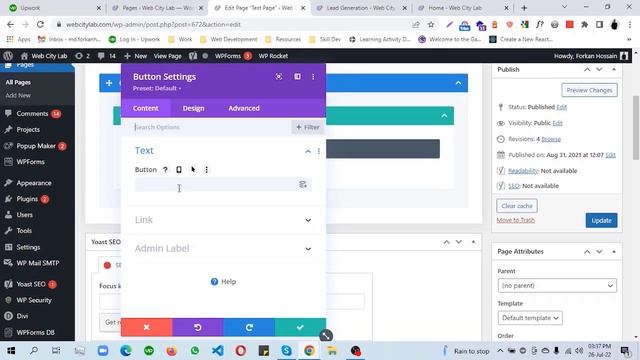Open Text section three-dot options
The image size is (640, 360).
[x=319, y=151]
